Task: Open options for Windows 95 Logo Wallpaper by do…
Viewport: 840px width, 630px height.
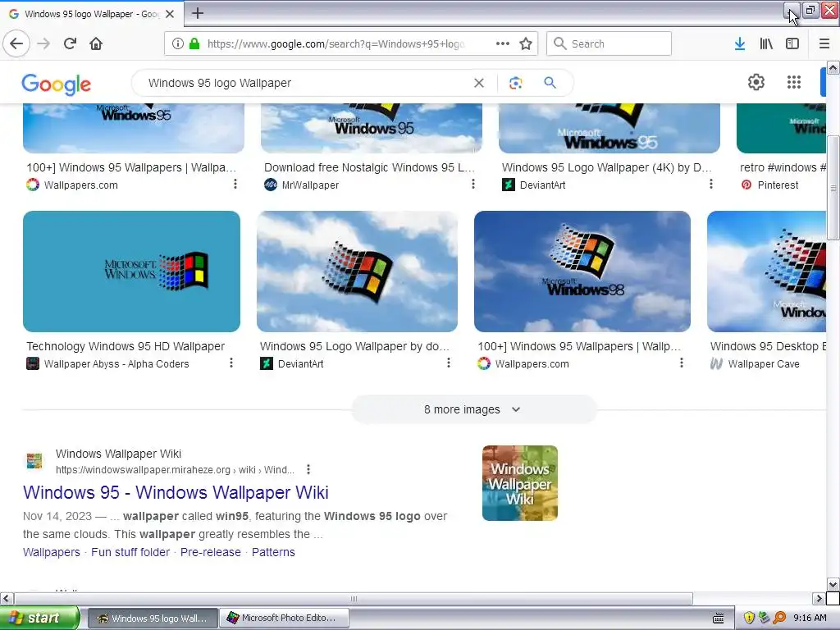Action: [x=449, y=363]
